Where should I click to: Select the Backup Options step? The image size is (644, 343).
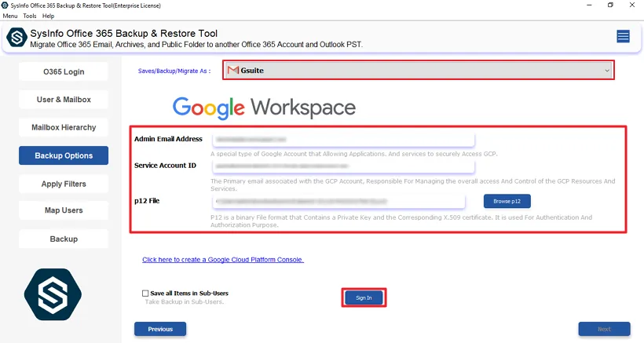coord(64,155)
